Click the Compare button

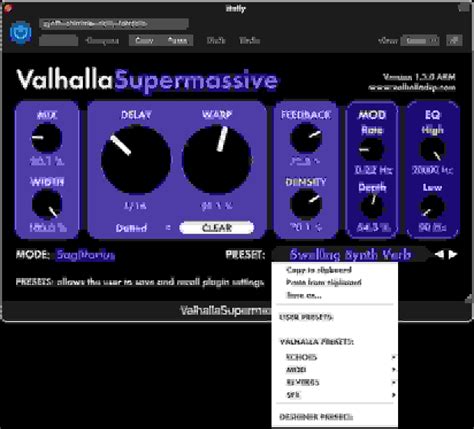(102, 41)
